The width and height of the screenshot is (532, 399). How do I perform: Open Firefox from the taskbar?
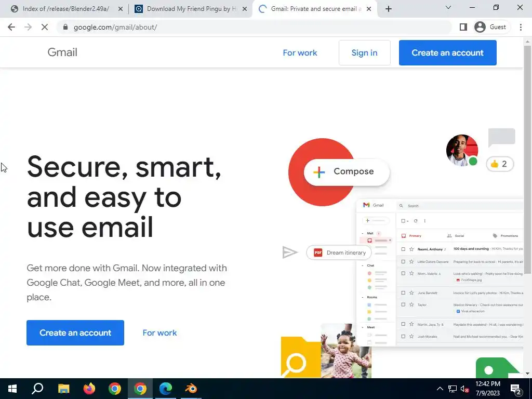click(89, 389)
